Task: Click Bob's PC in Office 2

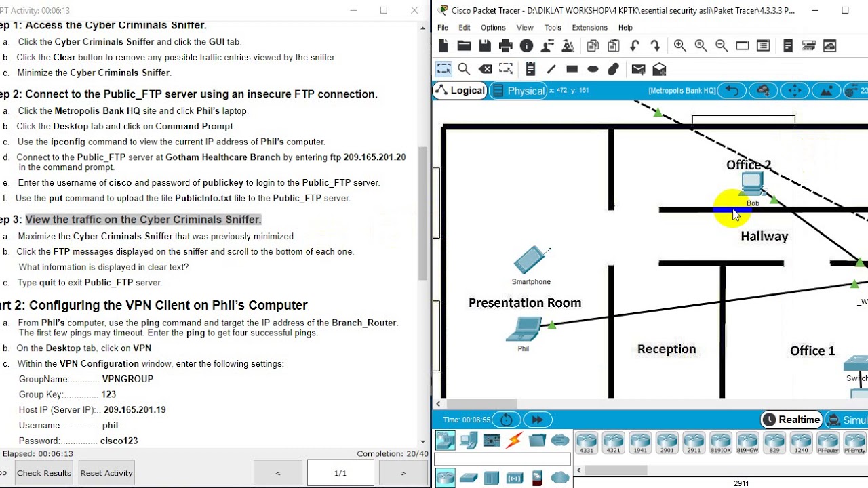Action: point(752,184)
